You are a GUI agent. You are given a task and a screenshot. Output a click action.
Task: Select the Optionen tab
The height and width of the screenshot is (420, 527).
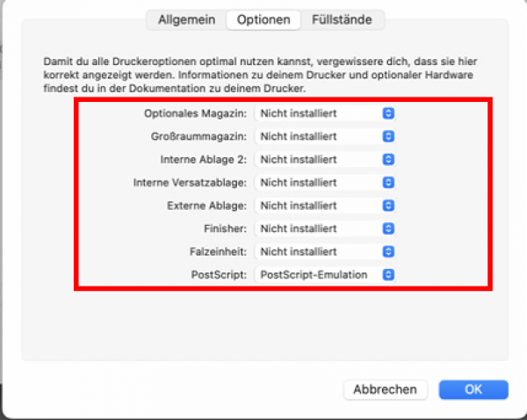tap(263, 19)
